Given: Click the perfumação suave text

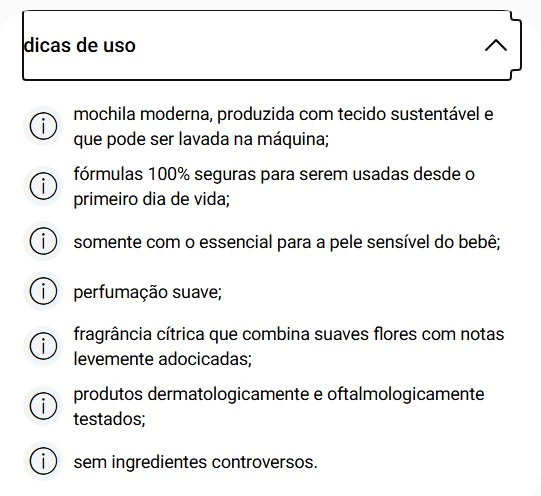Looking at the screenshot, I should [x=148, y=292].
